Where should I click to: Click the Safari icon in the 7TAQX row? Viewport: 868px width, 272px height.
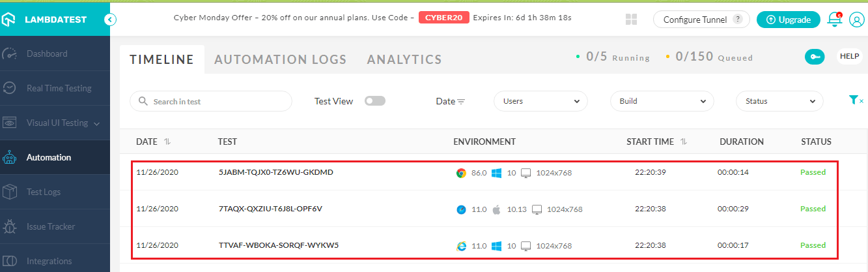(x=461, y=209)
